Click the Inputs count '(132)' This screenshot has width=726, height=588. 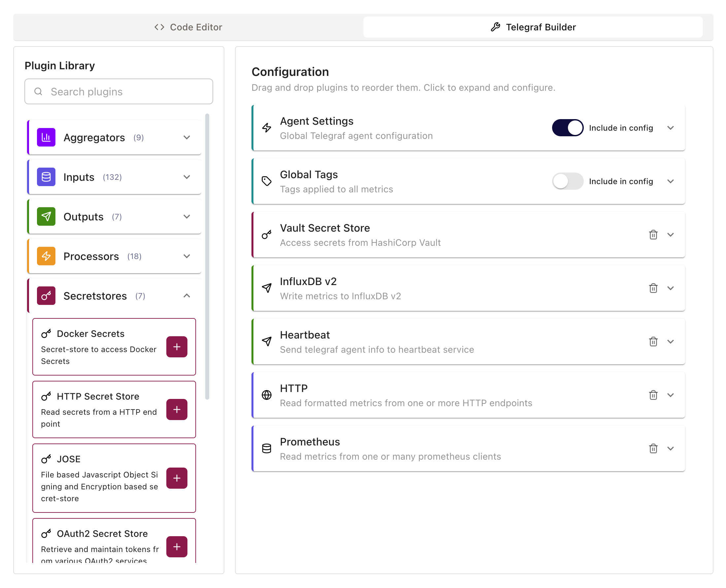coord(112,177)
